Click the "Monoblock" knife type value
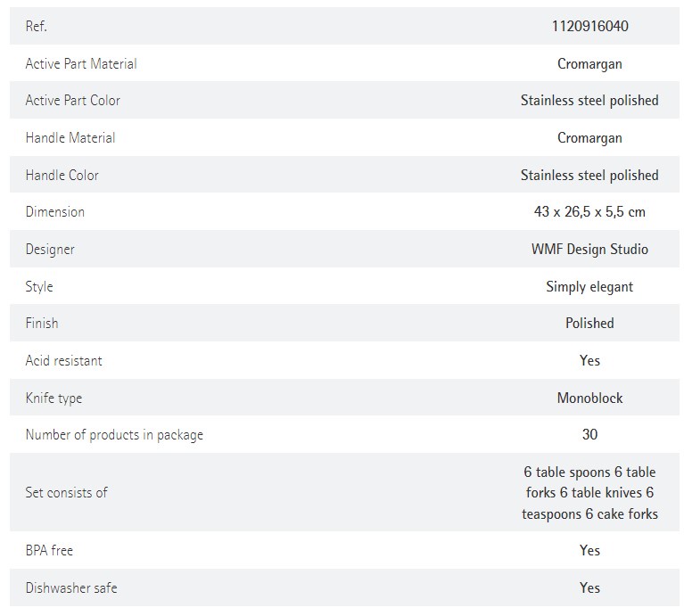Viewport: 684px width, 616px height. point(589,398)
